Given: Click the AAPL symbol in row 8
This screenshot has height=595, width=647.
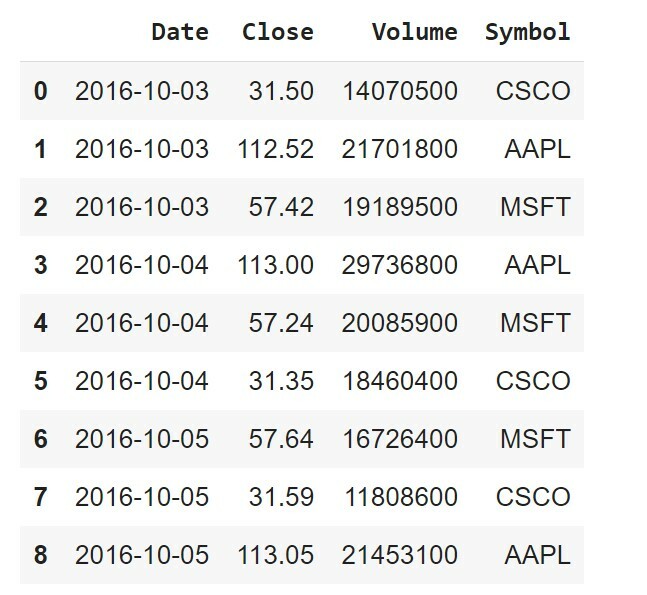Looking at the screenshot, I should pos(537,555).
